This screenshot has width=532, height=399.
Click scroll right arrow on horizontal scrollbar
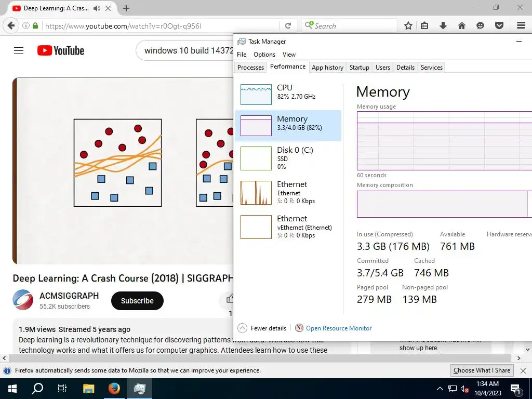(x=518, y=358)
